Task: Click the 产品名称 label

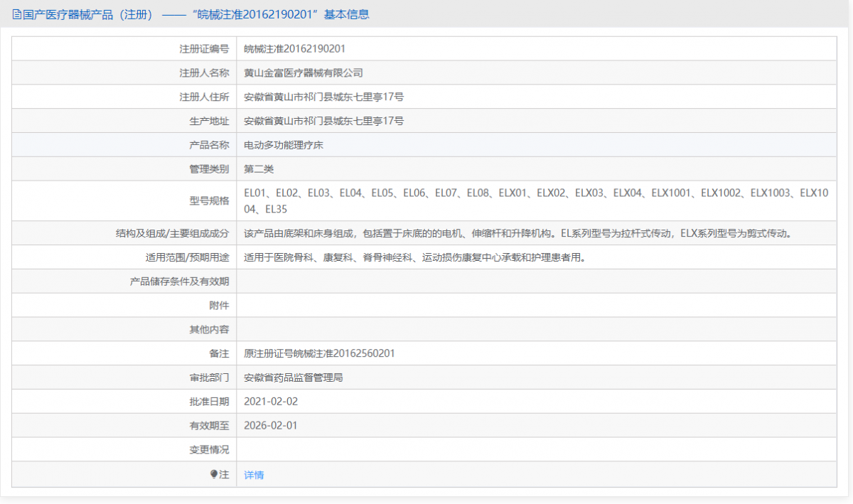Action: tap(209, 145)
